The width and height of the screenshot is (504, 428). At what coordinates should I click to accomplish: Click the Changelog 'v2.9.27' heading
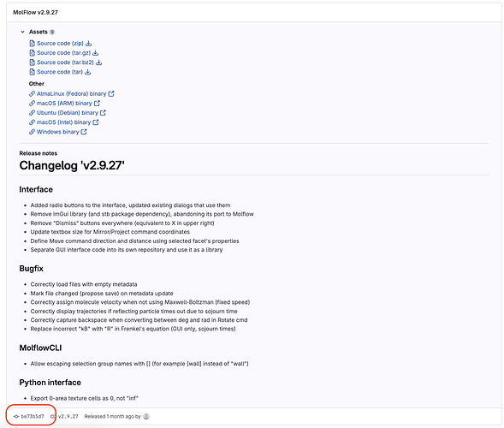(x=72, y=165)
